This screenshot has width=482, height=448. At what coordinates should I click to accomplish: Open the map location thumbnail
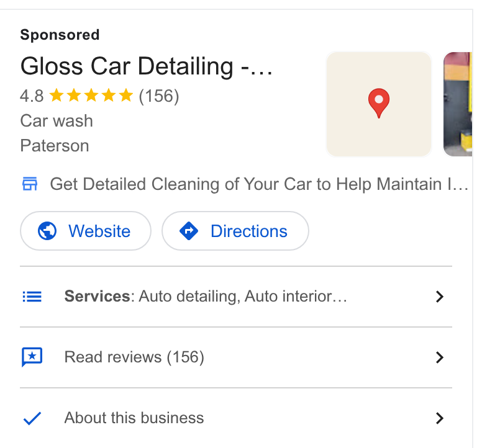(x=379, y=104)
